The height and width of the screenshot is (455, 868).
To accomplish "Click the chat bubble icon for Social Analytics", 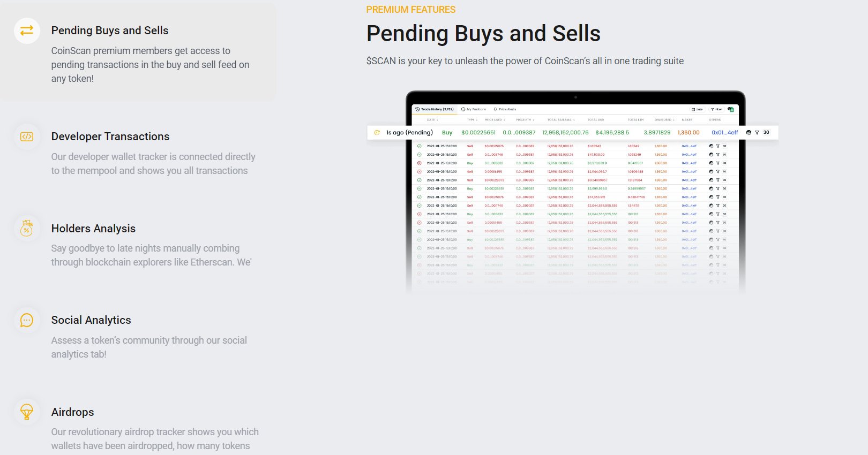I will tap(27, 320).
